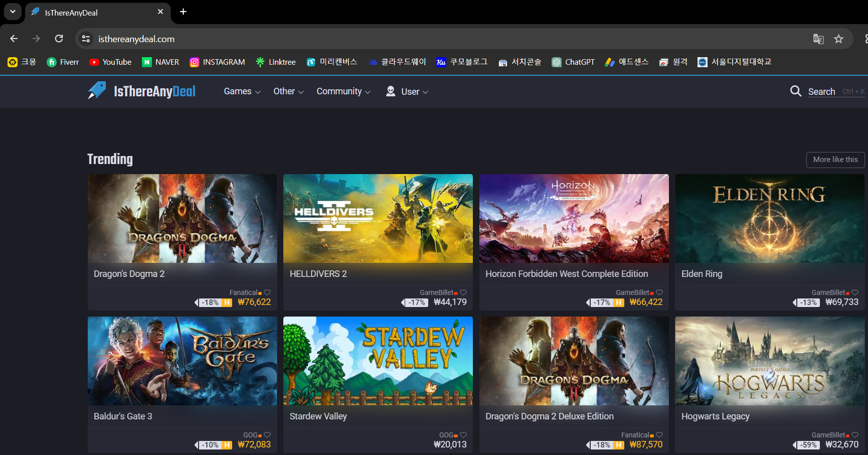Click the IsThereAnyDeal rocket logo
This screenshot has height=455, width=868.
click(97, 91)
